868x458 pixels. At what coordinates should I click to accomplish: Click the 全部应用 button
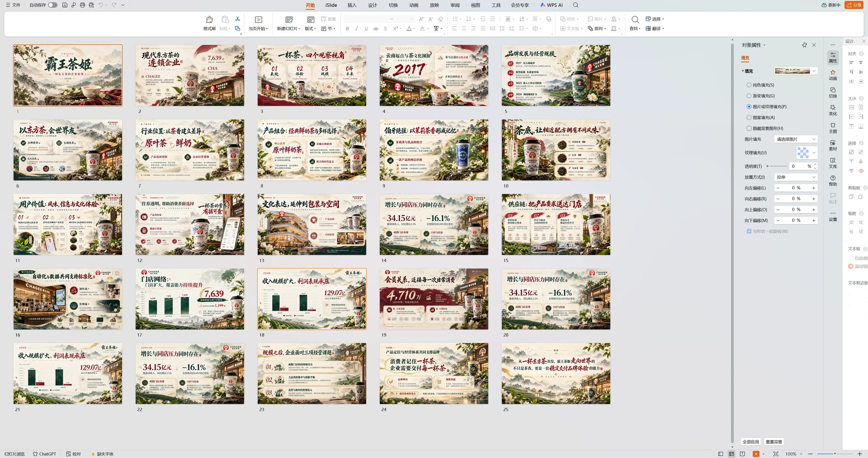tap(751, 442)
